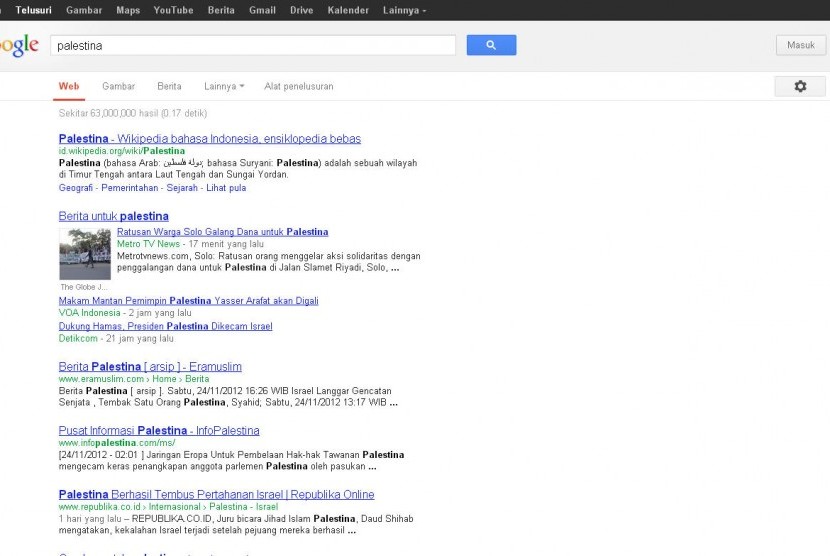Click the id.wikipedia.org/wiki/Palestina URL
The image size is (830, 556).
[x=122, y=151]
